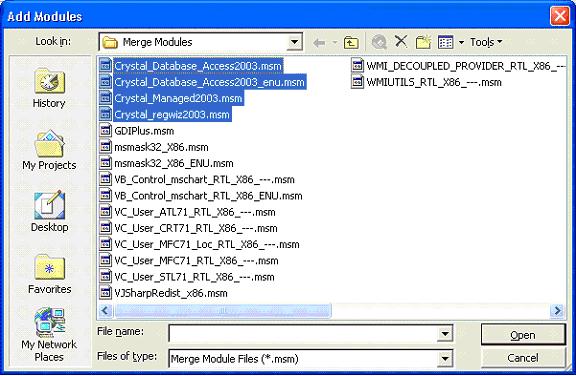Go back with the left arrow icon
576x376 pixels.
pyautogui.click(x=319, y=43)
